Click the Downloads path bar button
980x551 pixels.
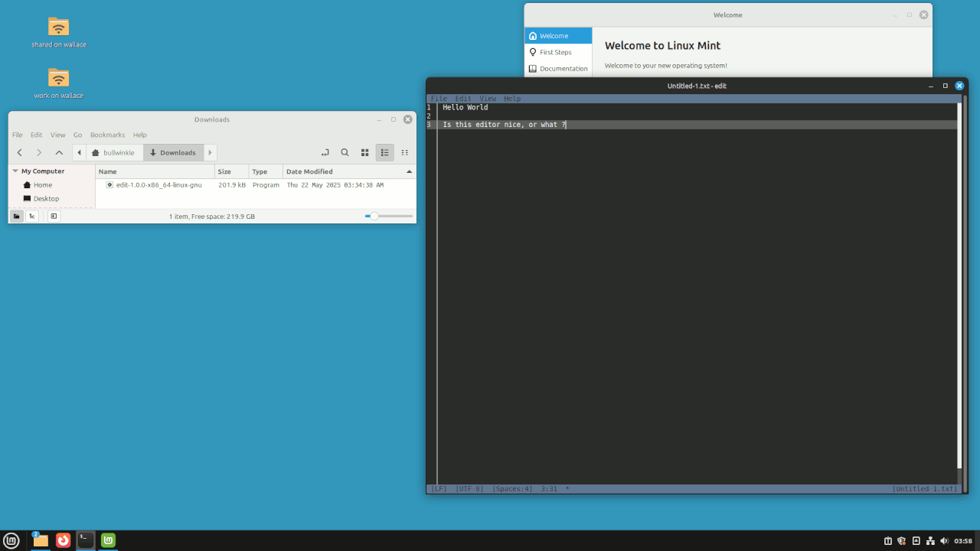coord(173,152)
